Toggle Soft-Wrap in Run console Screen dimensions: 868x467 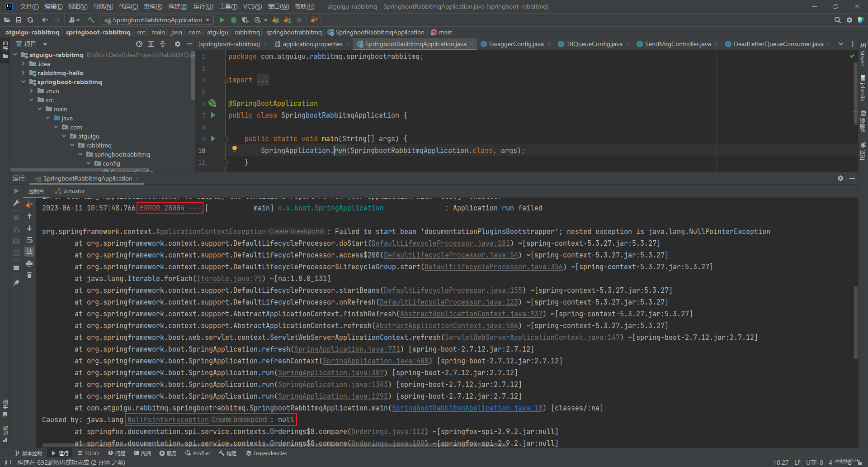[29, 240]
